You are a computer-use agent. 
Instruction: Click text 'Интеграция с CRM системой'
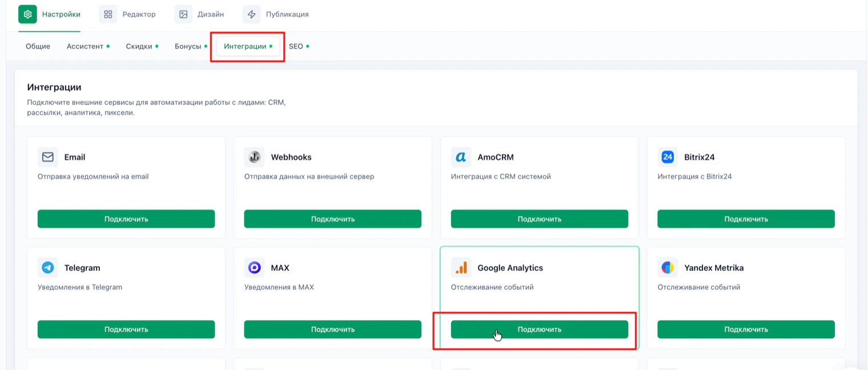coord(501,176)
